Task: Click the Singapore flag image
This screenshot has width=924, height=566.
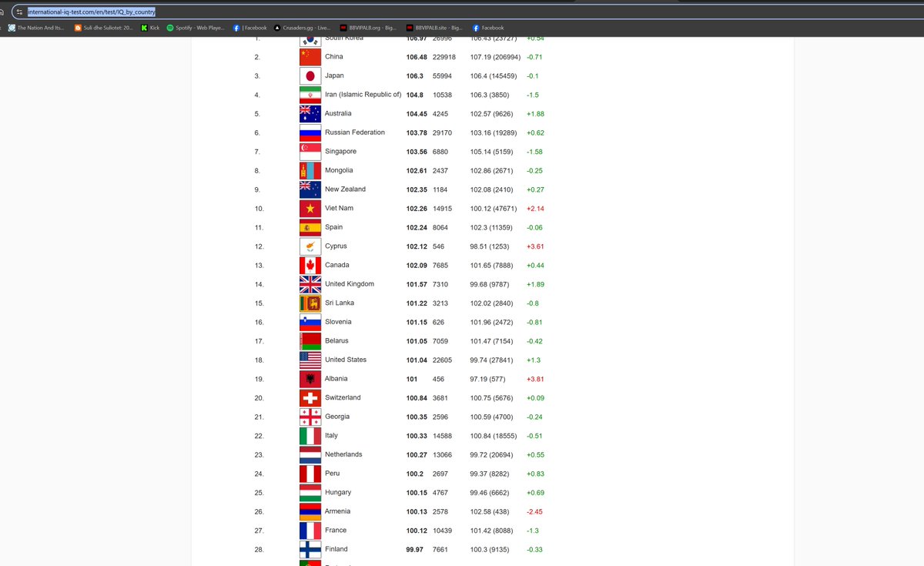Action: click(310, 152)
